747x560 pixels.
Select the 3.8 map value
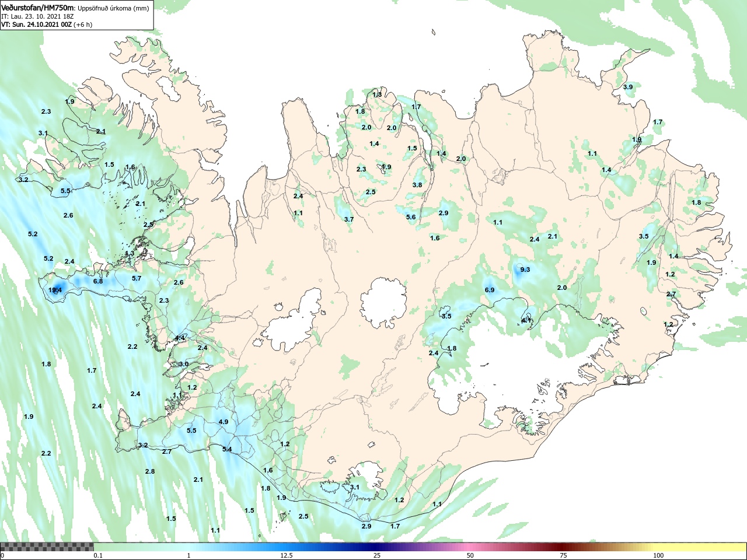click(417, 185)
